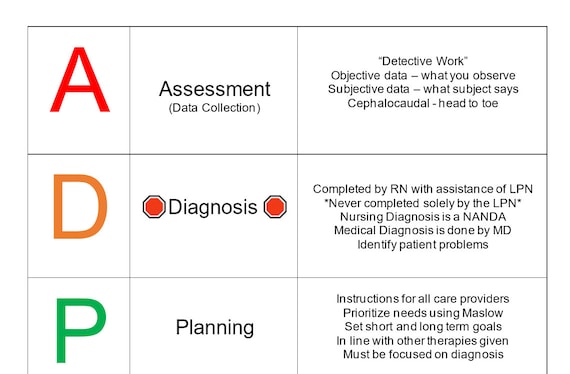
Task: Click the red stop sign right of Diagnosis
Action: tap(275, 207)
